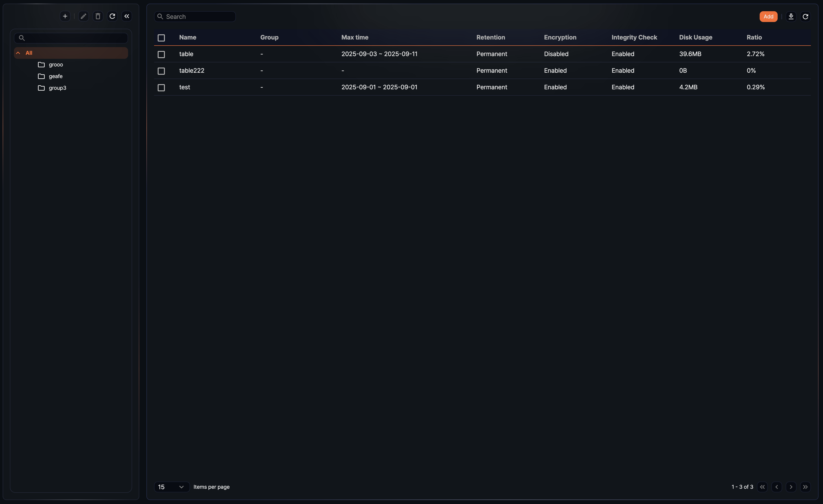Go to the next page with the chevron arrow
The width and height of the screenshot is (823, 504).
coord(791,487)
